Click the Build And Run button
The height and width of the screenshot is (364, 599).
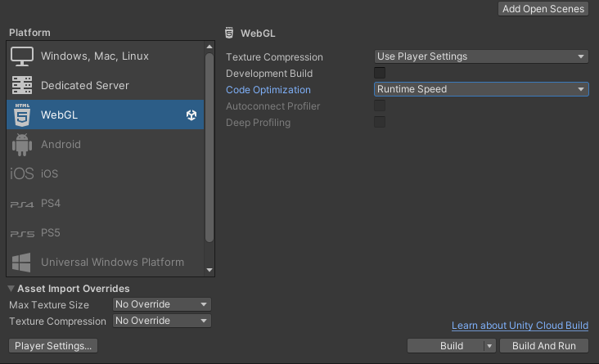(x=544, y=346)
